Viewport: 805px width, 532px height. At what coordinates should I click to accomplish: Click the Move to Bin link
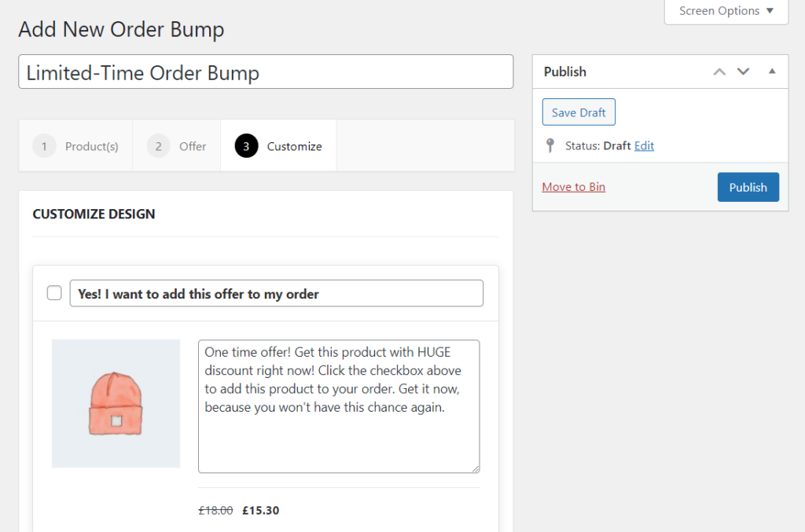(x=573, y=186)
